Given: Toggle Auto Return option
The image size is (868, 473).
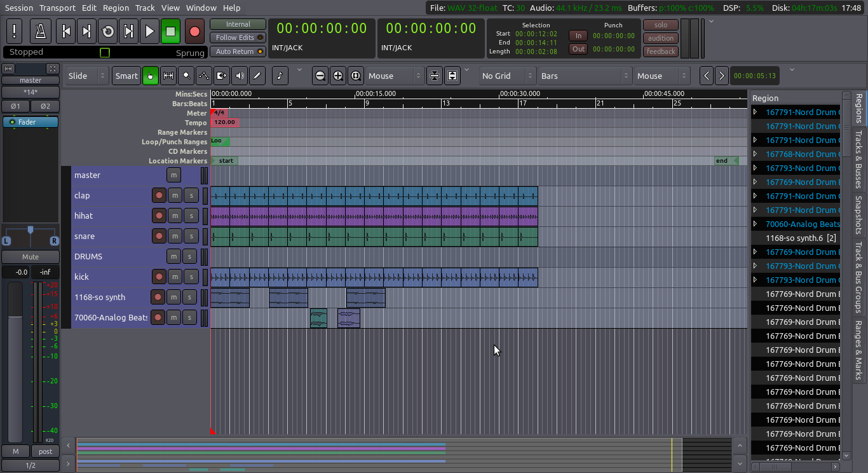Looking at the screenshot, I should coord(238,51).
